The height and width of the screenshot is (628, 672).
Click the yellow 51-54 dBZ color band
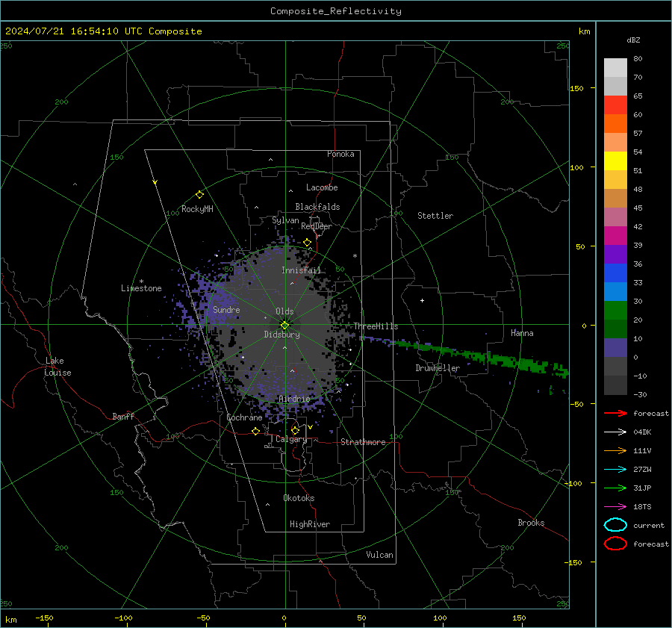(615, 161)
